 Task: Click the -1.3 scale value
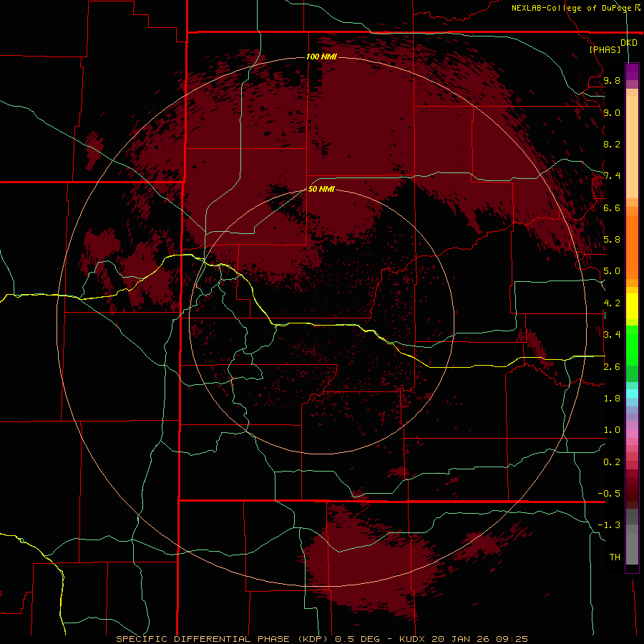[609, 525]
